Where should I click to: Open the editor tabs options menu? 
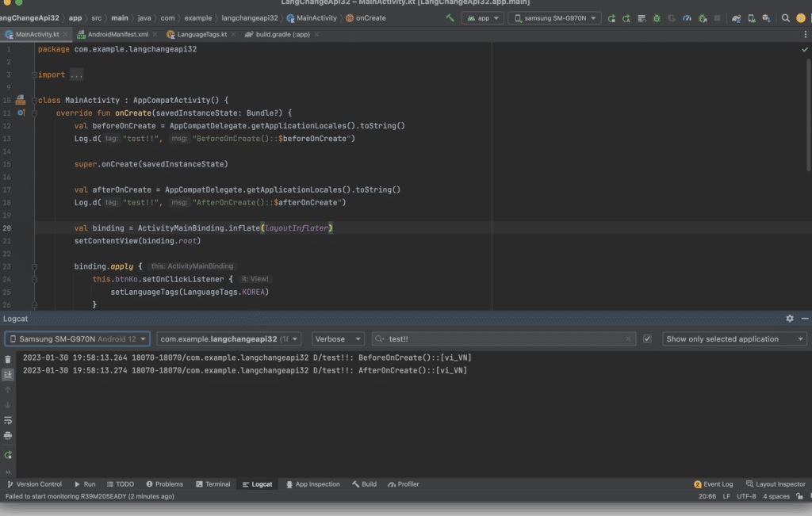tap(806, 34)
